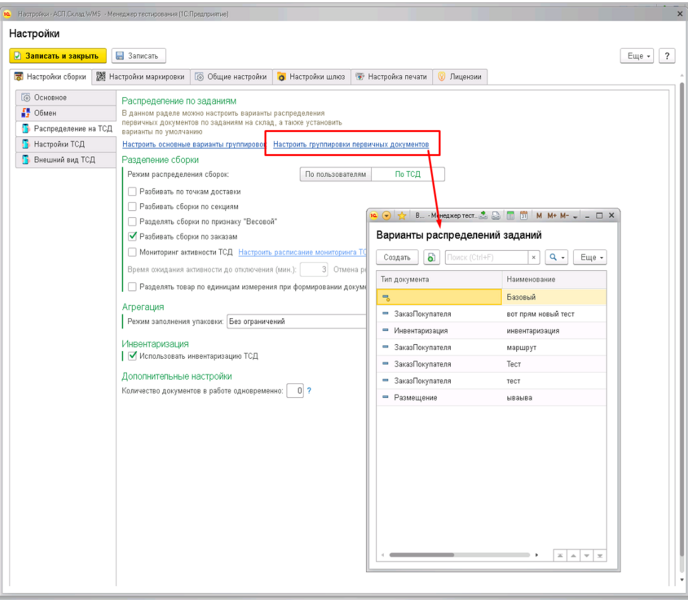Click the 1C logo icon in the popup title bar
The width and height of the screenshot is (688, 600).
[x=374, y=216]
